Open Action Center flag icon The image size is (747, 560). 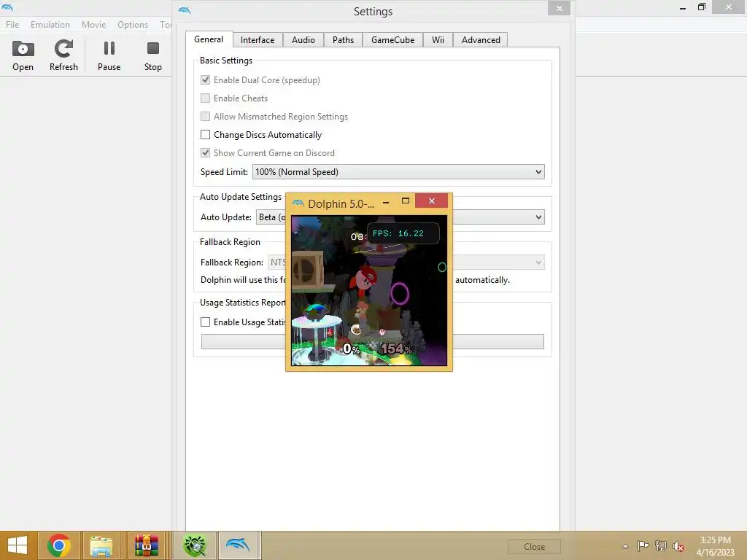(x=643, y=545)
